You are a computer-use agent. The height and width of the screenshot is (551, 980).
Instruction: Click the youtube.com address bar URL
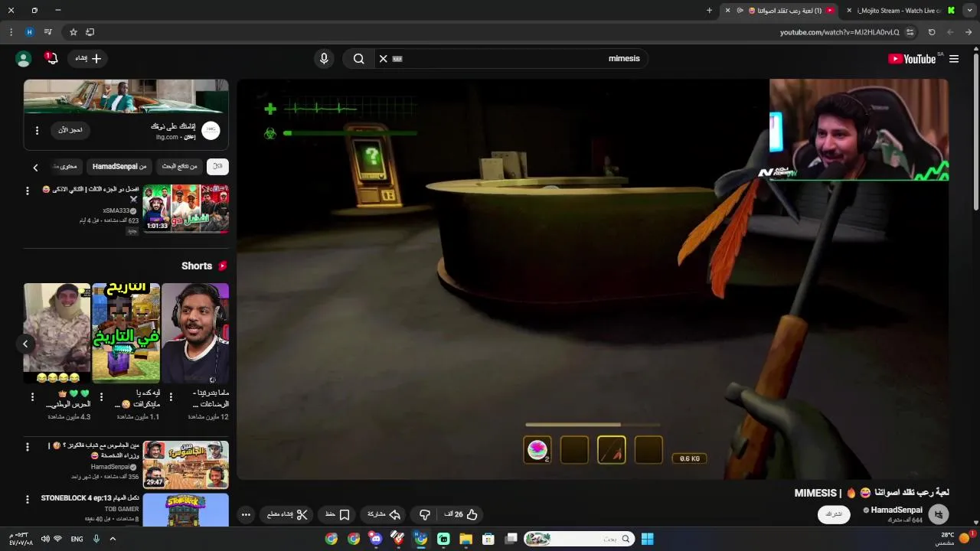coord(839,32)
